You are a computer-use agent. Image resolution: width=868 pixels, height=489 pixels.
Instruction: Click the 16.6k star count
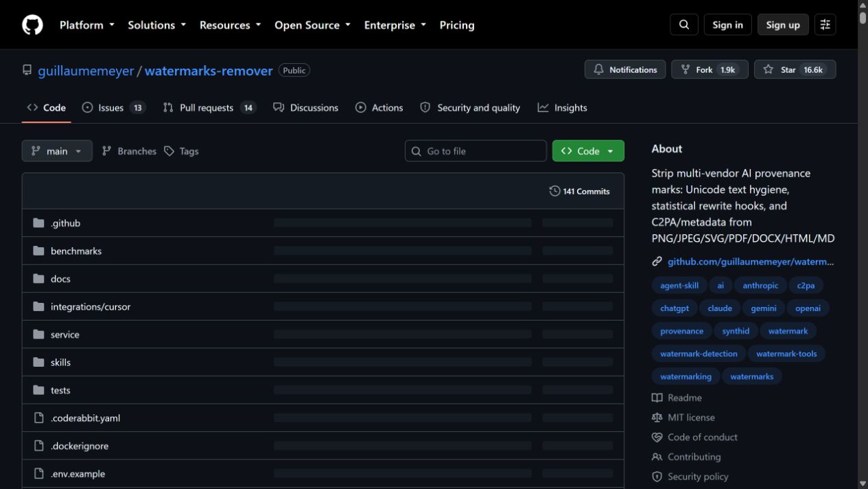pyautogui.click(x=813, y=70)
